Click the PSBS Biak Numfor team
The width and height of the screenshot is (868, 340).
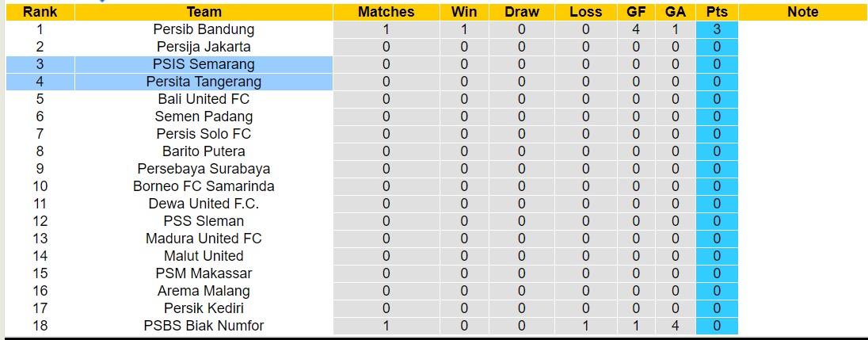204,326
